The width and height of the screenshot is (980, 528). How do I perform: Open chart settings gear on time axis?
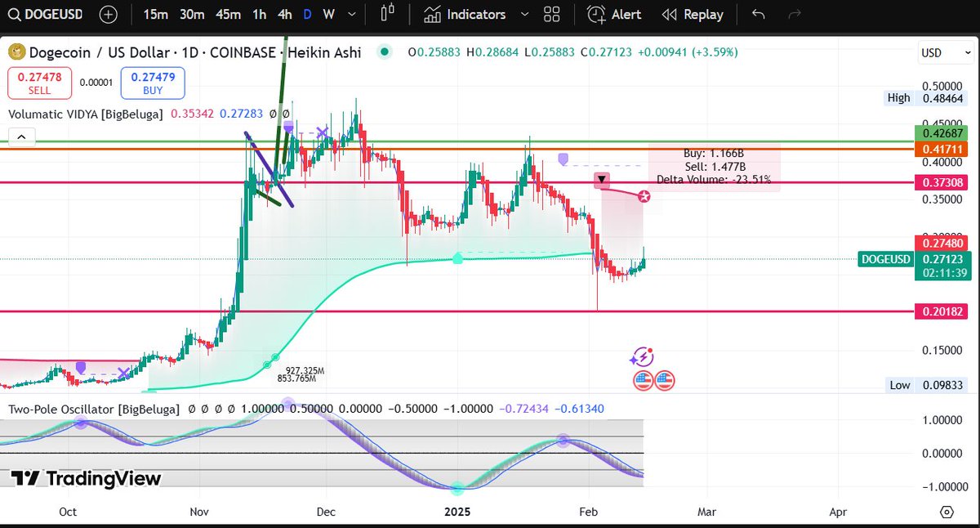pyautogui.click(x=947, y=512)
